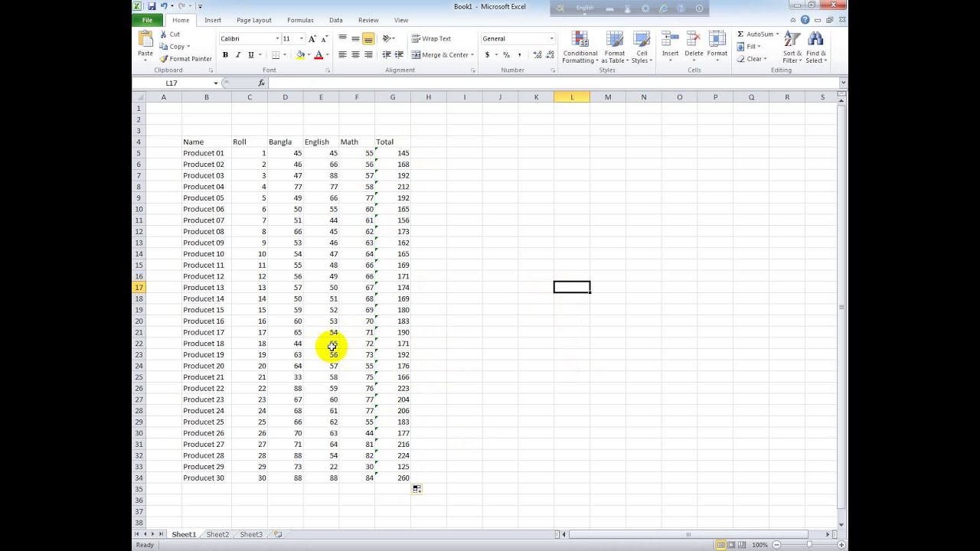Click the Orientation text-angle icon
Image resolution: width=980 pixels, height=551 pixels.
click(x=387, y=38)
